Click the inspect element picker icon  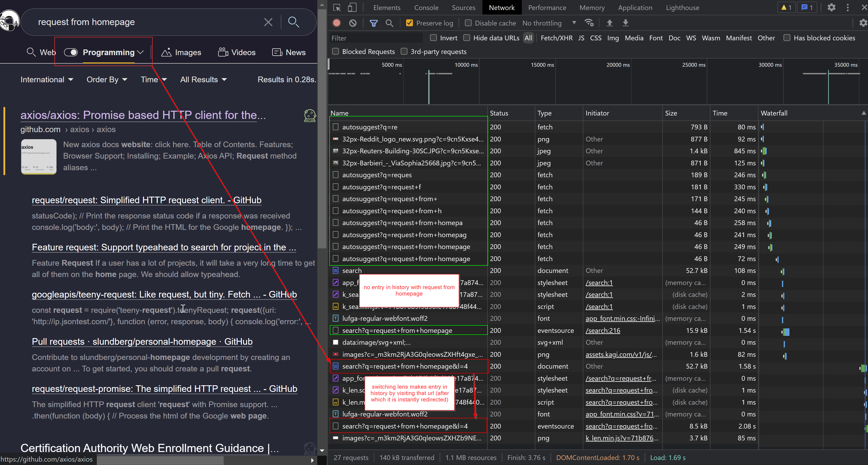point(337,8)
